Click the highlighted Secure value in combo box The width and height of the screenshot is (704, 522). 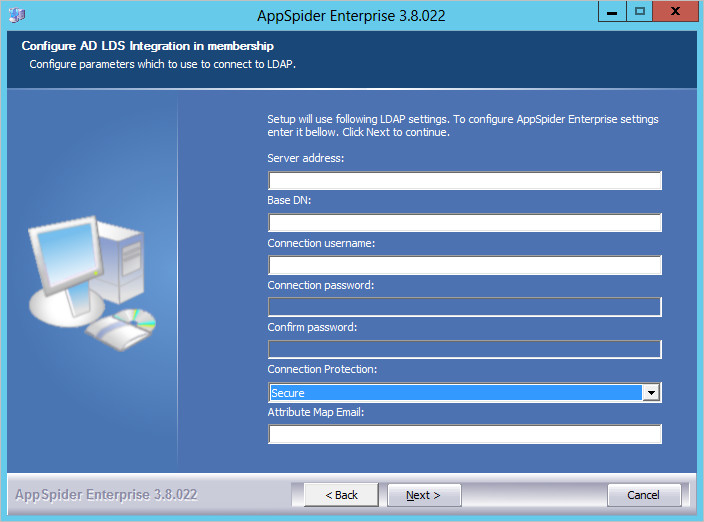(455, 393)
